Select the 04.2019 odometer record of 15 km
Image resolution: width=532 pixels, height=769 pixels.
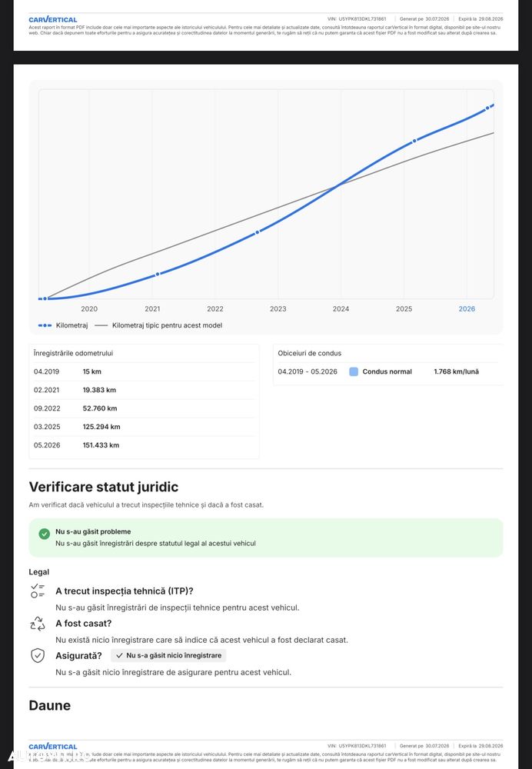(144, 371)
